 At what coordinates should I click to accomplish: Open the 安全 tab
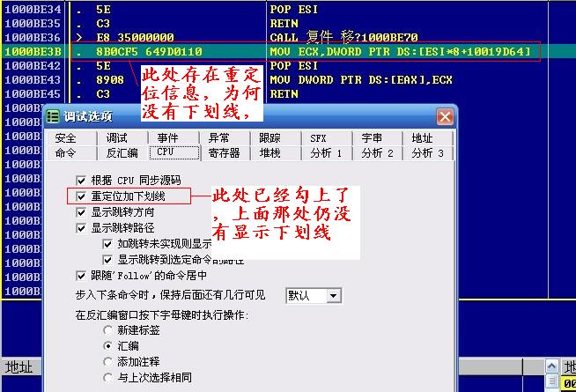71,138
